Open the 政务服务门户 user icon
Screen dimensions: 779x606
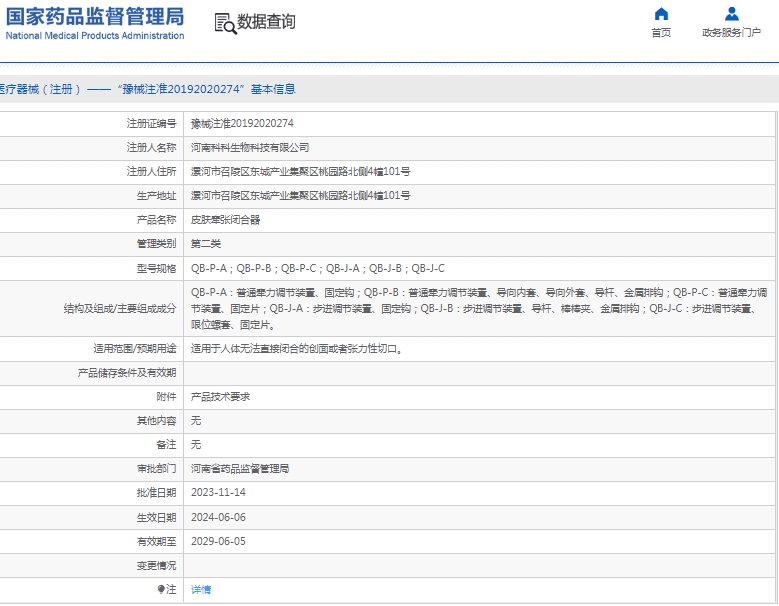click(731, 13)
